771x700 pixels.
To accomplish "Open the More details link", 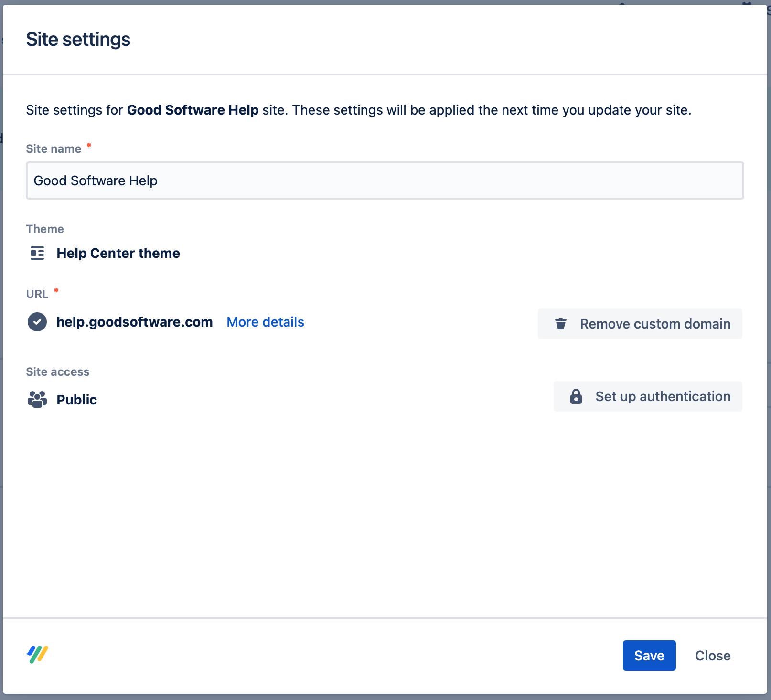I will tap(265, 322).
